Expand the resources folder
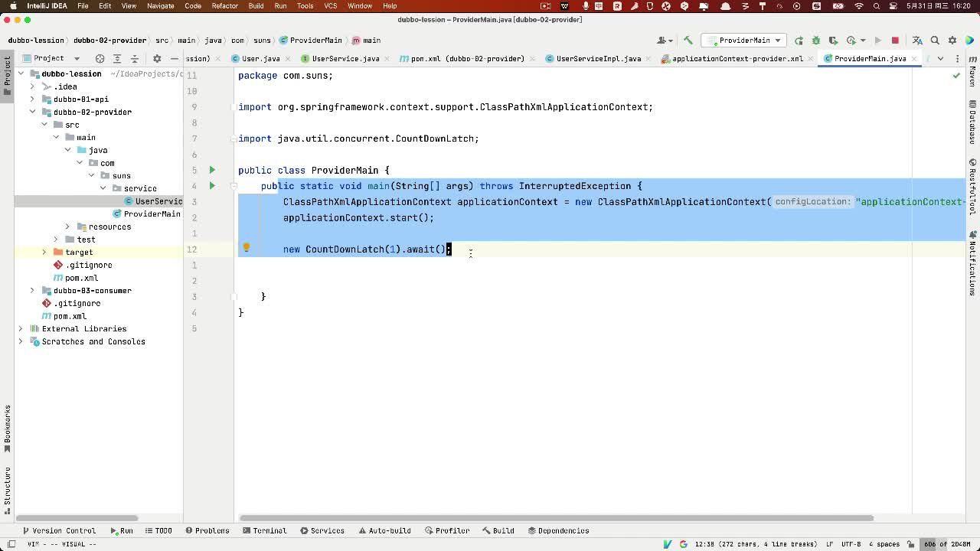 click(67, 227)
